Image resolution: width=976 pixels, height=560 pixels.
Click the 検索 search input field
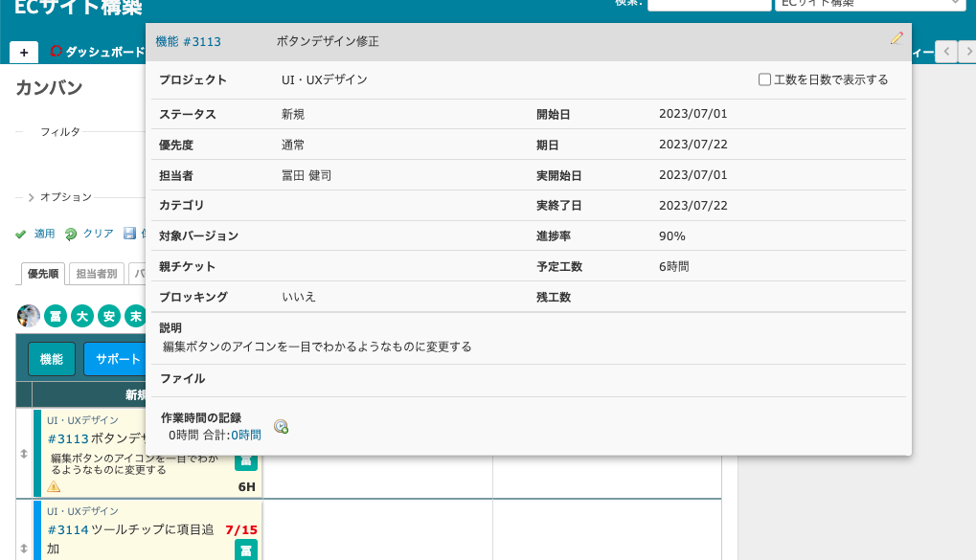[708, 4]
